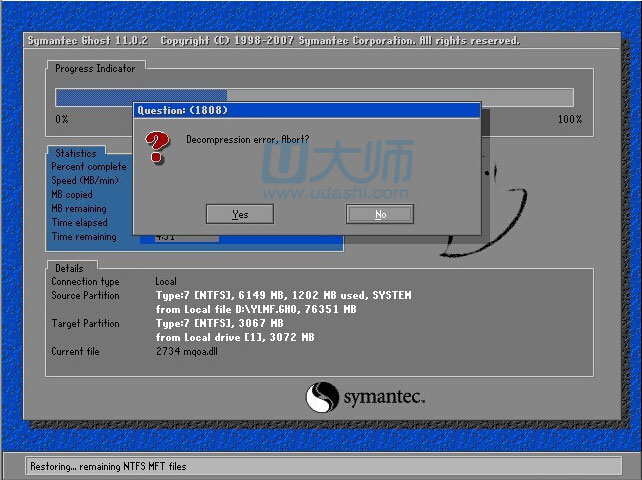Click the '0%' progress label
This screenshot has height=480, width=642.
(62, 119)
